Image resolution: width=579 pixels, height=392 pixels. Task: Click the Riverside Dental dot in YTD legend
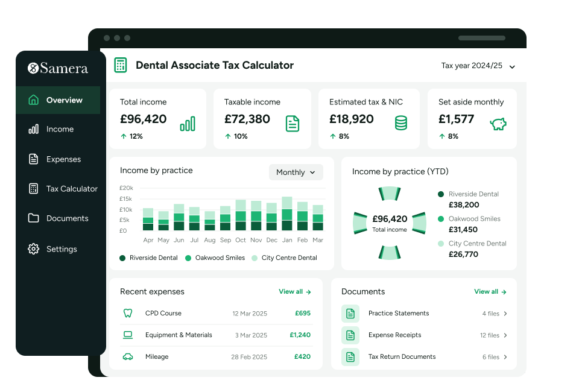(440, 194)
